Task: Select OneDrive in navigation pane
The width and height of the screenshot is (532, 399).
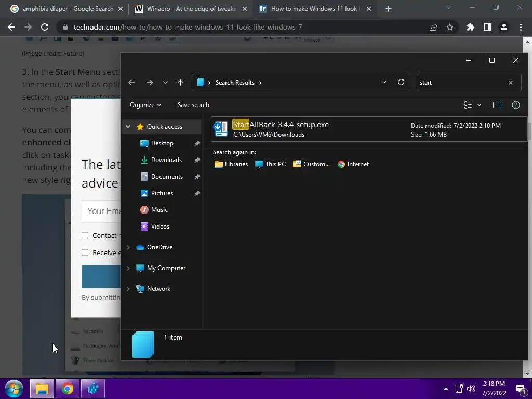Action: point(159,247)
